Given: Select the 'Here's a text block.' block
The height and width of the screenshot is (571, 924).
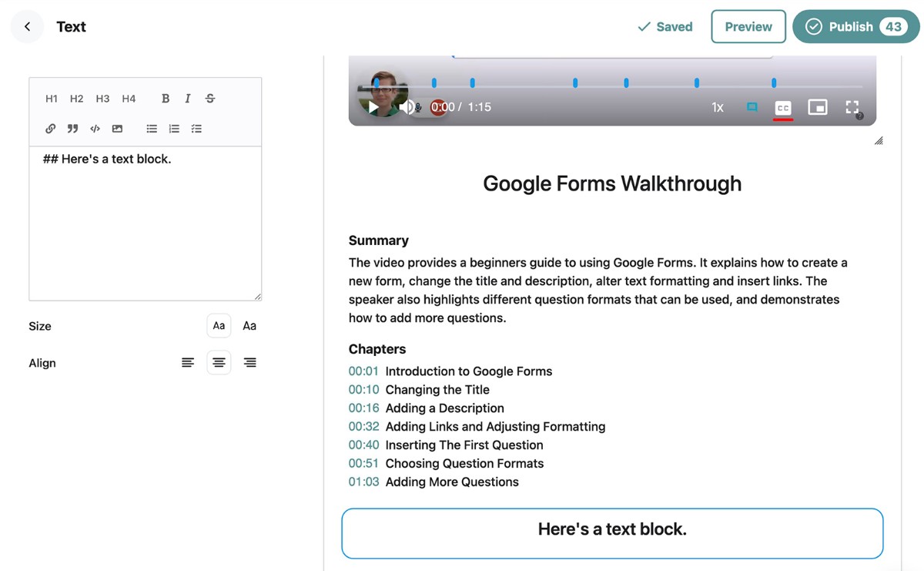Looking at the screenshot, I should [612, 533].
